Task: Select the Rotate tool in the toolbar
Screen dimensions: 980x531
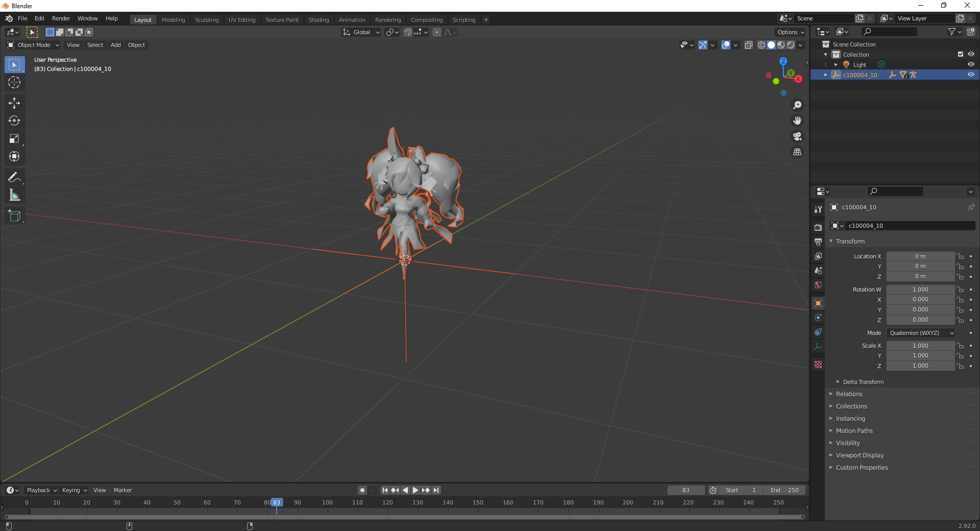Action: pyautogui.click(x=14, y=120)
